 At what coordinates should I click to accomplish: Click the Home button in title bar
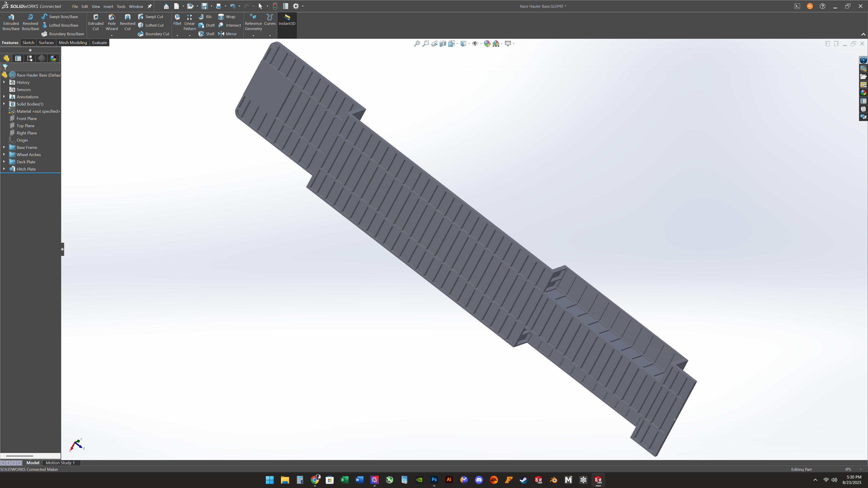[166, 6]
